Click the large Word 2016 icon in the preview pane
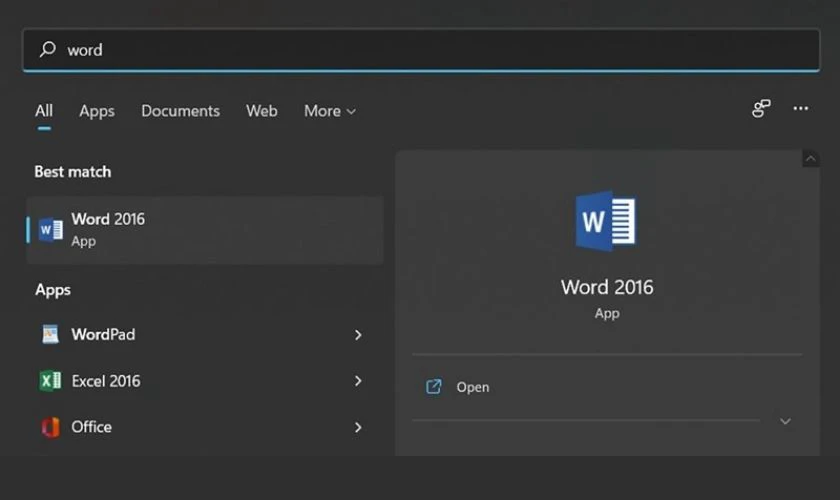 606,221
